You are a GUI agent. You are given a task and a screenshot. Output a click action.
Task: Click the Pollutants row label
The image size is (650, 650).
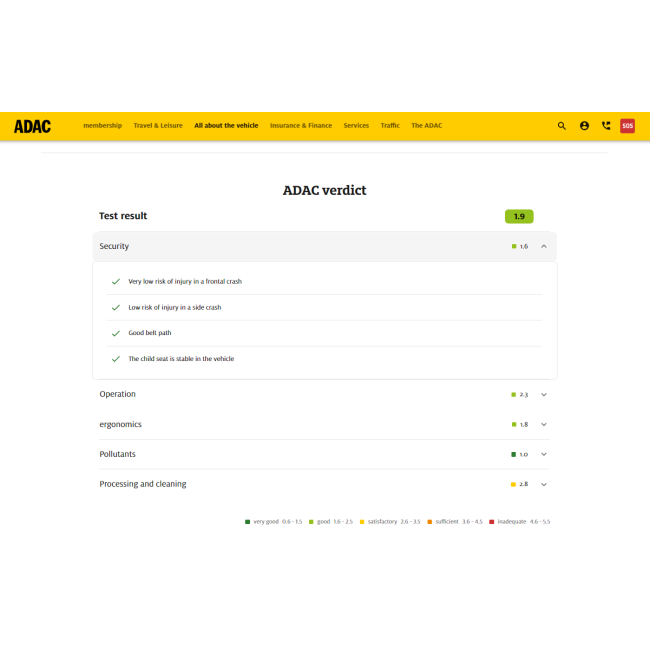(x=117, y=454)
